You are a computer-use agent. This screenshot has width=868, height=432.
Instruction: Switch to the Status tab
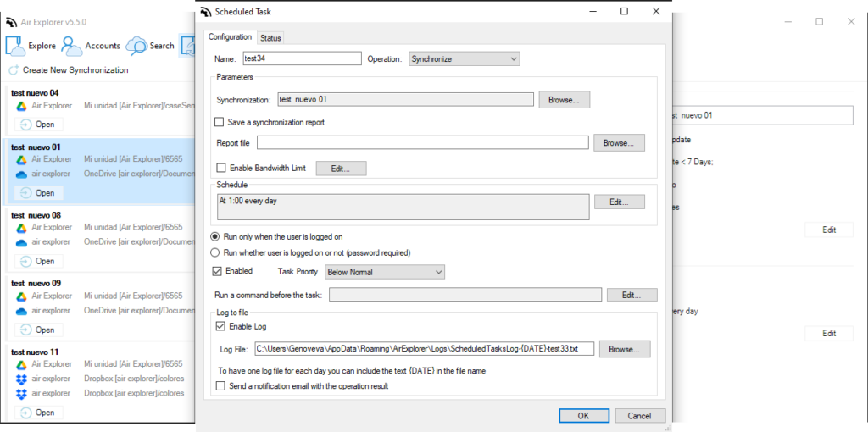(x=270, y=38)
